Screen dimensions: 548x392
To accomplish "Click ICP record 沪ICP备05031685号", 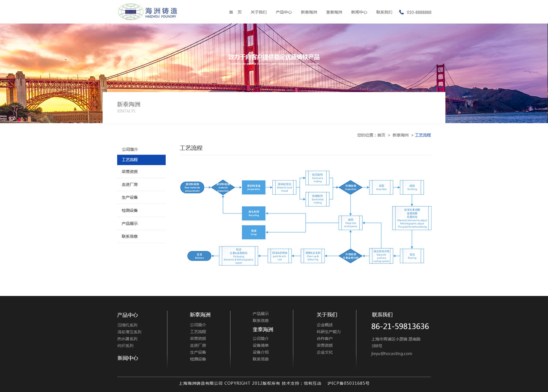I will 348,383.
